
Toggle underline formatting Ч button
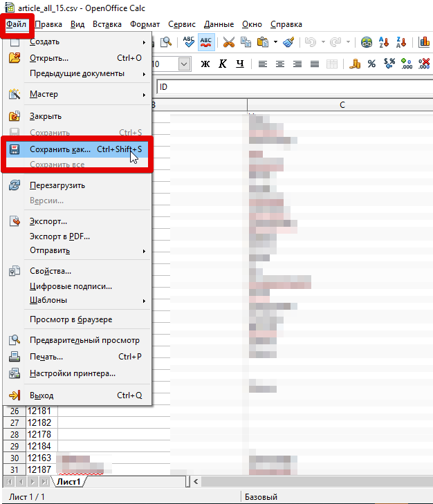(x=240, y=64)
